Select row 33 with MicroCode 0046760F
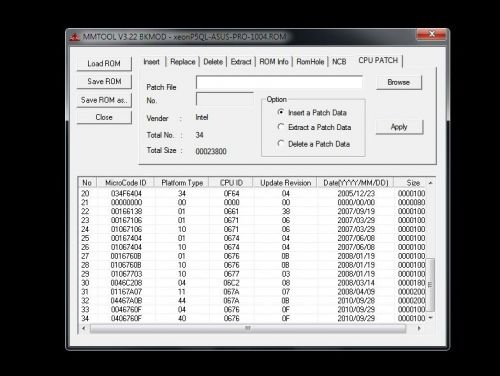 (253, 309)
